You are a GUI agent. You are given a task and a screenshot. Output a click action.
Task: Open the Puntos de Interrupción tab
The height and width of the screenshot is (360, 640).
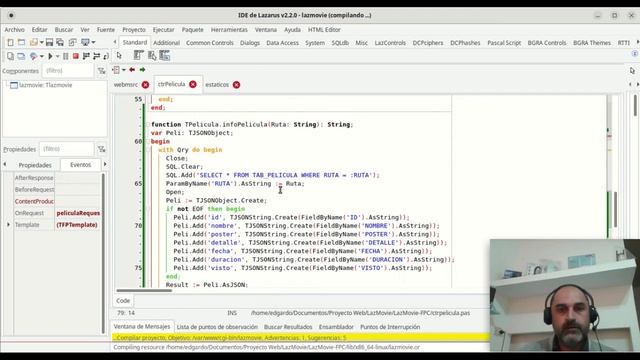(x=390, y=327)
